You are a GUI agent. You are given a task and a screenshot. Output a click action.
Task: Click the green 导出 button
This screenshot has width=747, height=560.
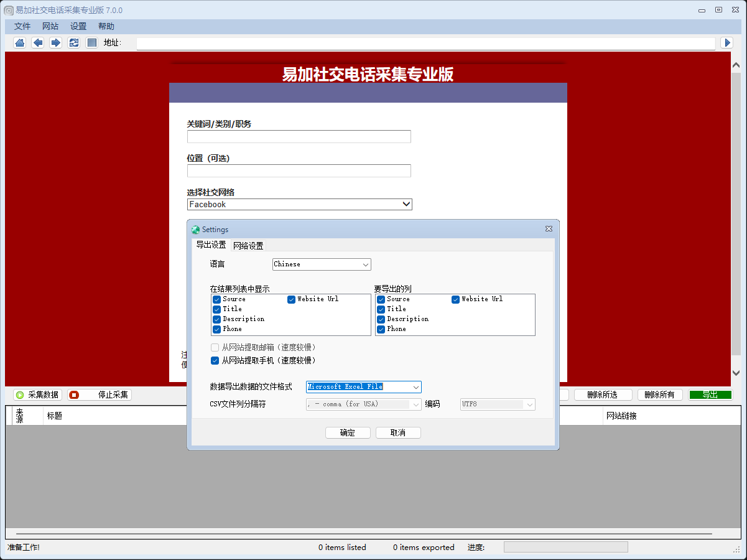tap(710, 394)
